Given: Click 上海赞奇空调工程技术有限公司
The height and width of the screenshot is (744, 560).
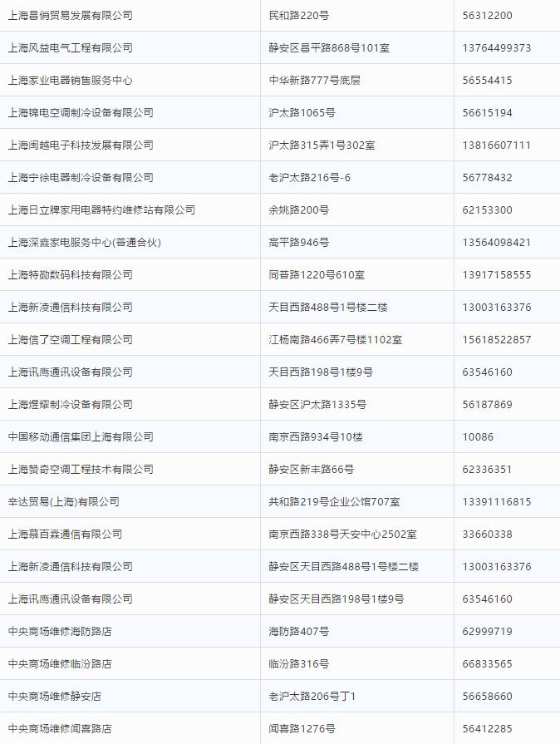Looking at the screenshot, I should point(81,470).
